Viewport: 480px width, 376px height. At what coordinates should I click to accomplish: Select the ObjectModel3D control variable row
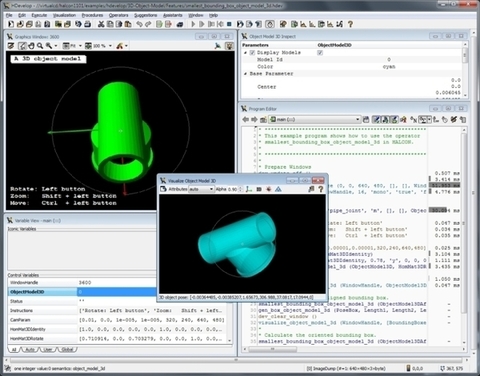tap(83, 292)
